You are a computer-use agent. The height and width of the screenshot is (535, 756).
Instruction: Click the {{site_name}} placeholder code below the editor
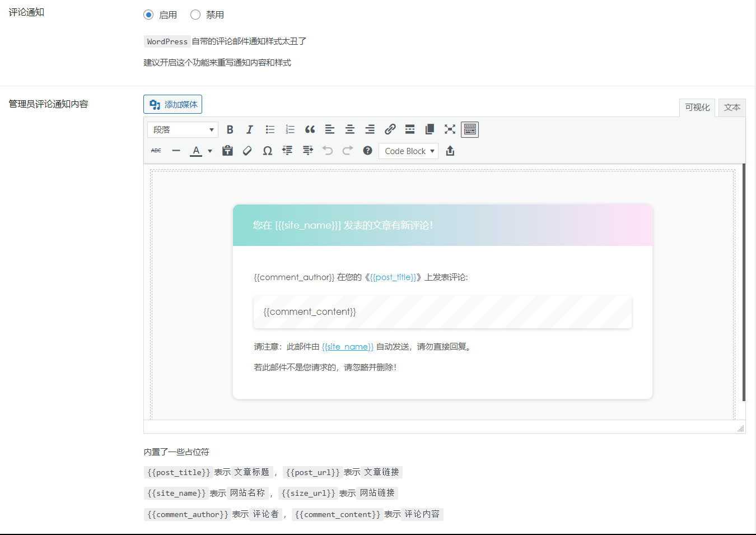(x=176, y=493)
